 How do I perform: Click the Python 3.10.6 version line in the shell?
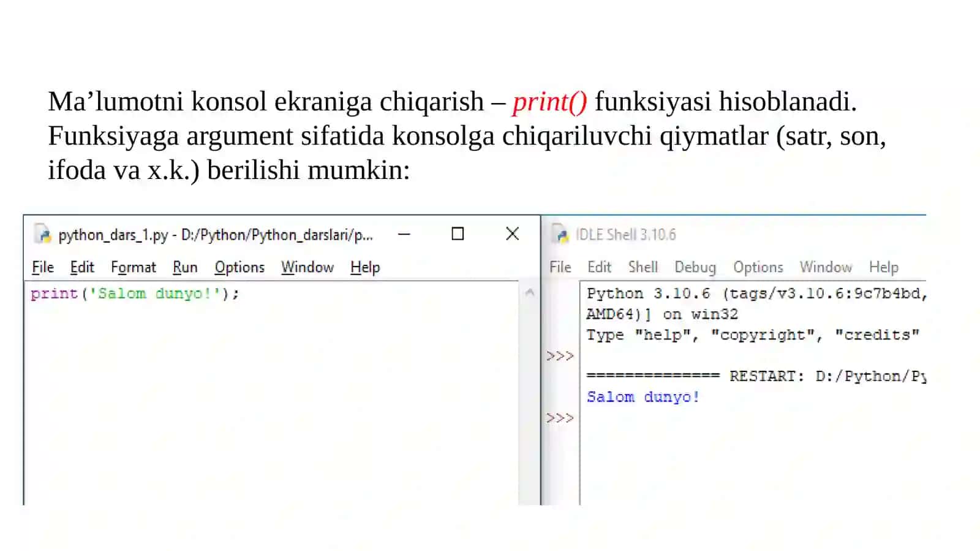[x=756, y=294]
